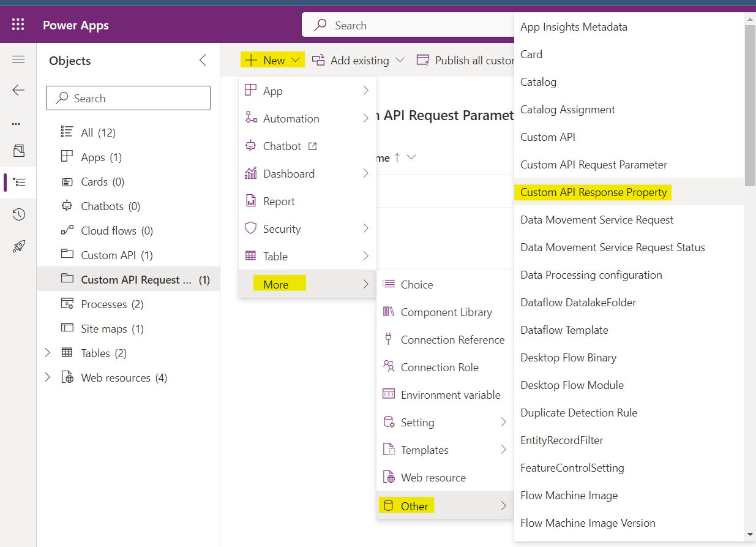Expand the Web resources tree node

coord(48,377)
